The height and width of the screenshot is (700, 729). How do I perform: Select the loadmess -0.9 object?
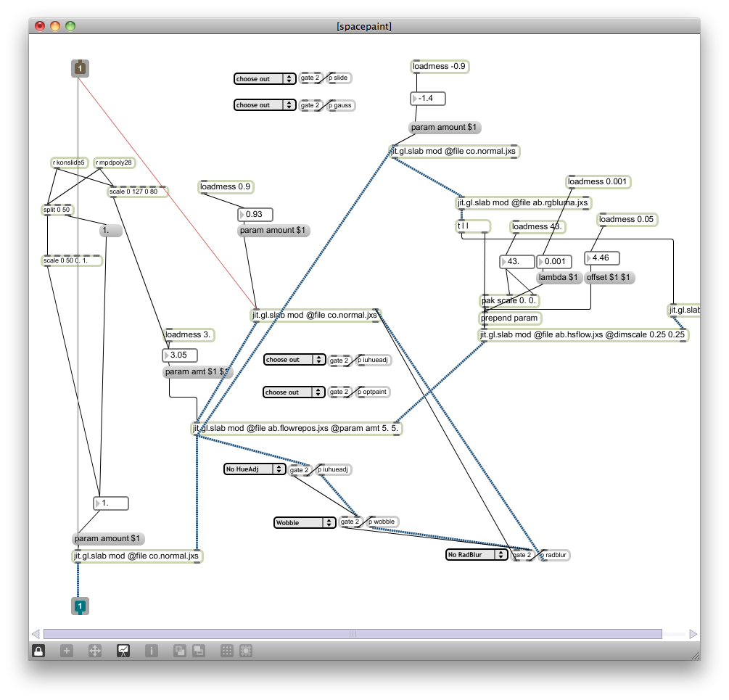pos(440,67)
